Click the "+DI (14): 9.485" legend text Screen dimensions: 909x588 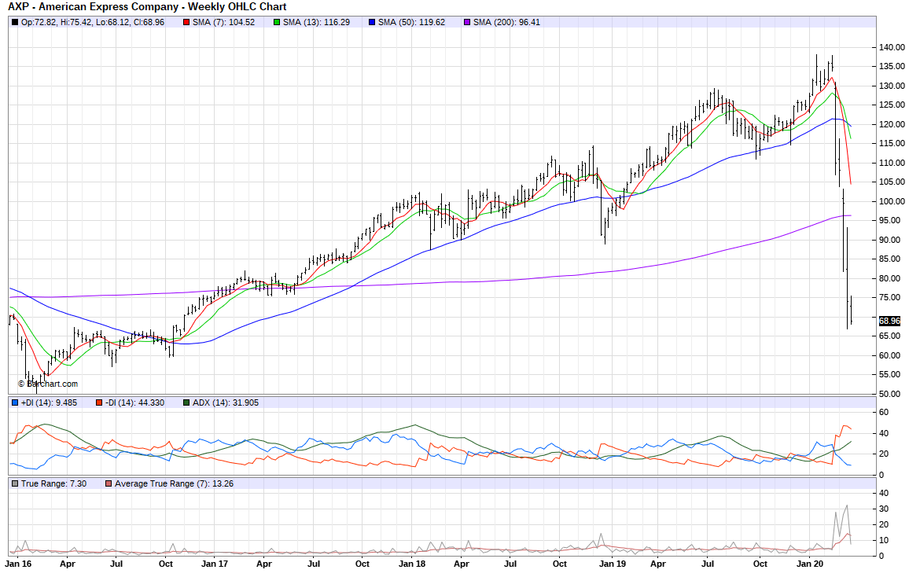(x=49, y=402)
